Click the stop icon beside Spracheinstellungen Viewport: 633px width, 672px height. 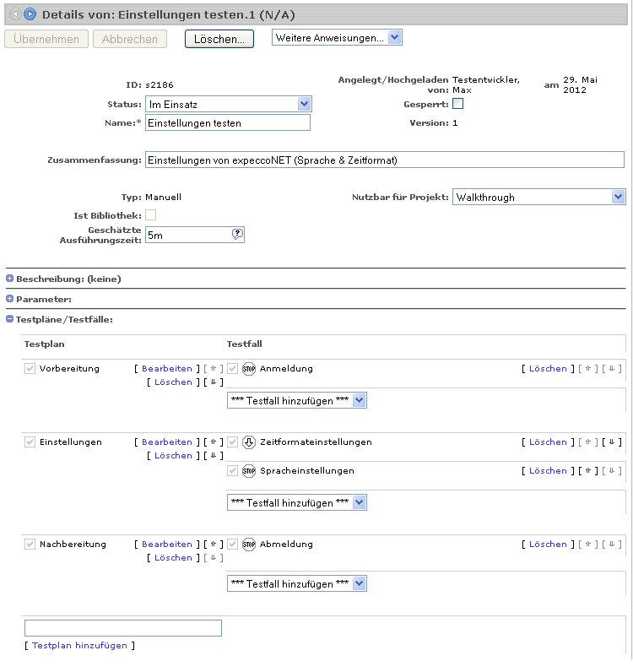(249, 471)
